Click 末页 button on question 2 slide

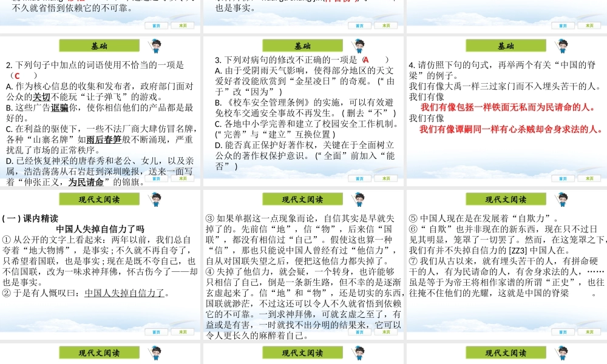click(x=183, y=179)
